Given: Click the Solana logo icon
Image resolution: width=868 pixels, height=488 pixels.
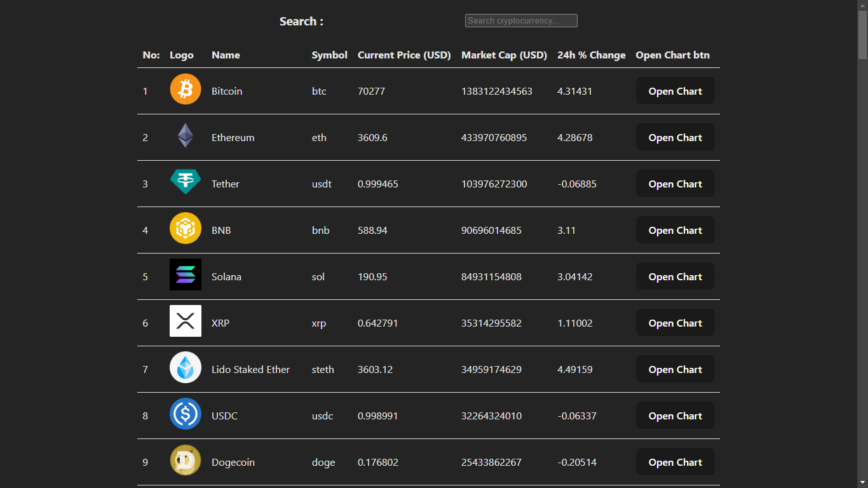Looking at the screenshot, I should (186, 274).
